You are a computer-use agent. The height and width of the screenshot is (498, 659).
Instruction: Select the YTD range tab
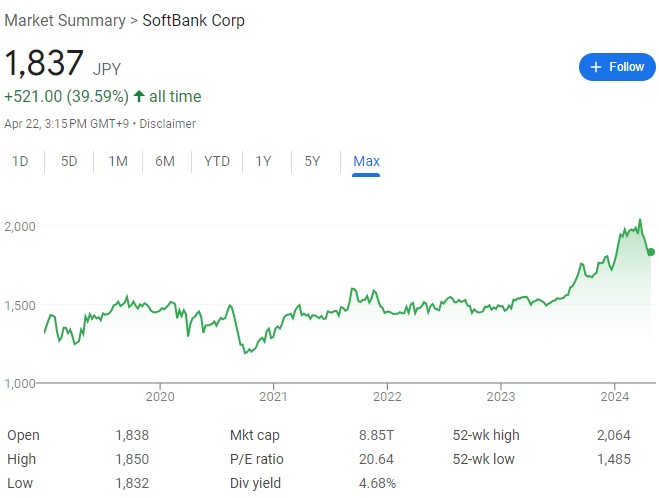click(216, 161)
